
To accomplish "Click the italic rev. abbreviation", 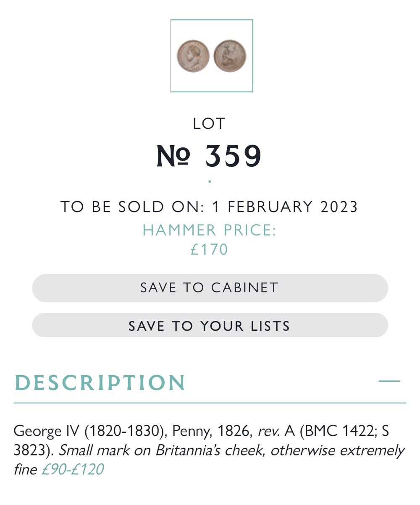I will [x=269, y=431].
